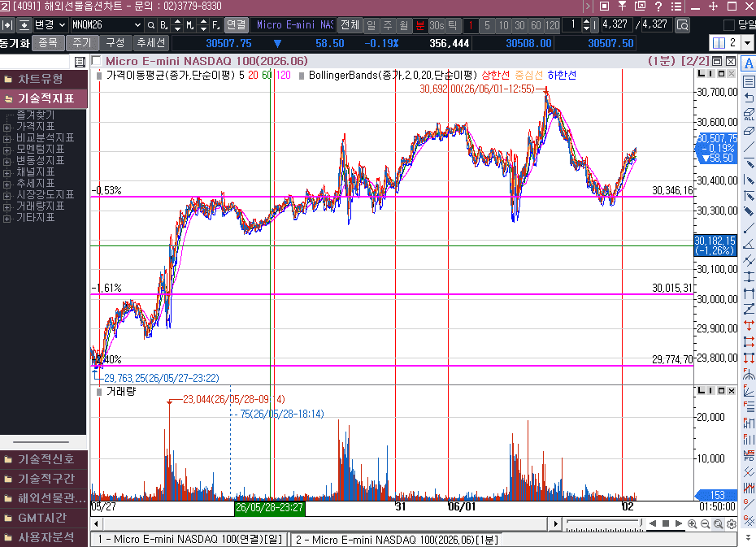Click the screen layout square icon
756x547 pixels.
[x=604, y=7]
